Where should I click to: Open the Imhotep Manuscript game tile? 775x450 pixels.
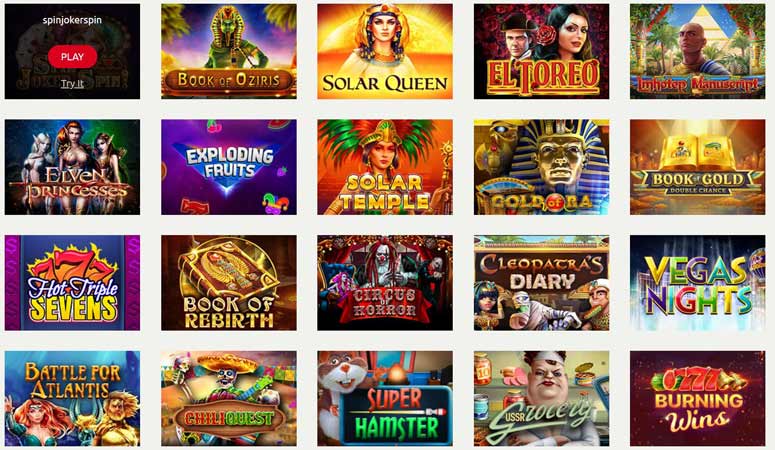(697, 51)
